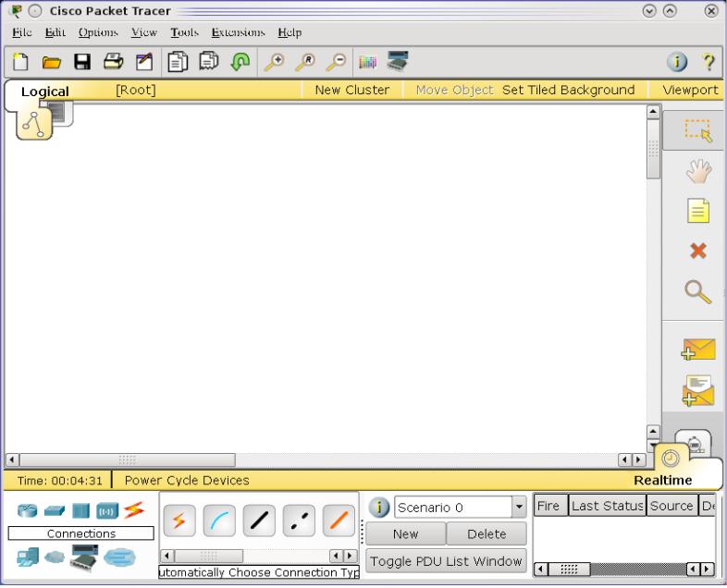
Task: Select Custom Made Devices category
Action: (x=84, y=557)
